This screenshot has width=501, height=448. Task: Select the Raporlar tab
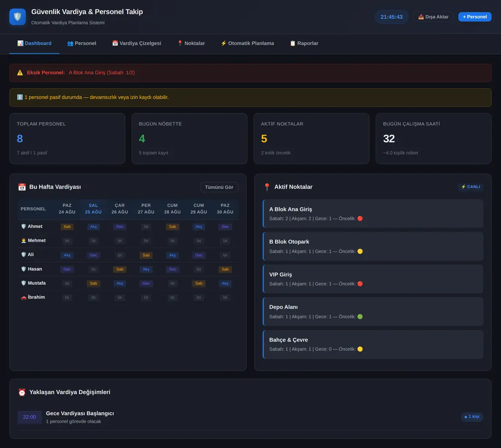(304, 43)
